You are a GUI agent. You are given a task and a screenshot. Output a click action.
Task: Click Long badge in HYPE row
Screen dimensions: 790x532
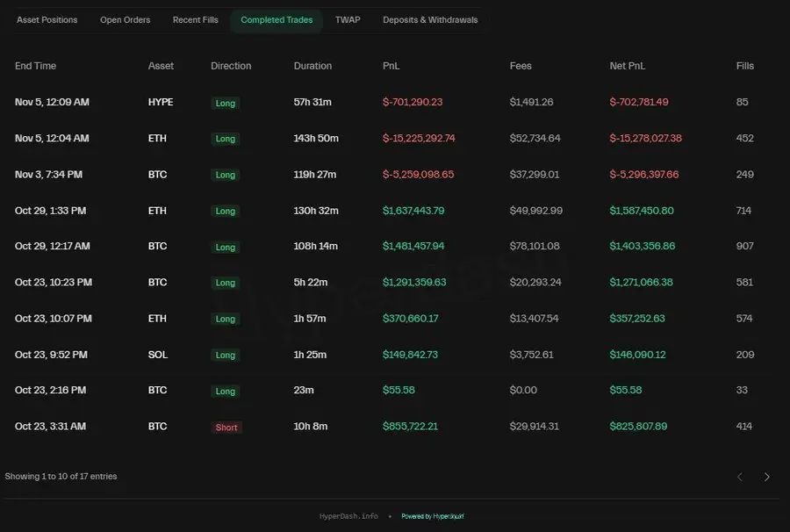pyautogui.click(x=226, y=104)
